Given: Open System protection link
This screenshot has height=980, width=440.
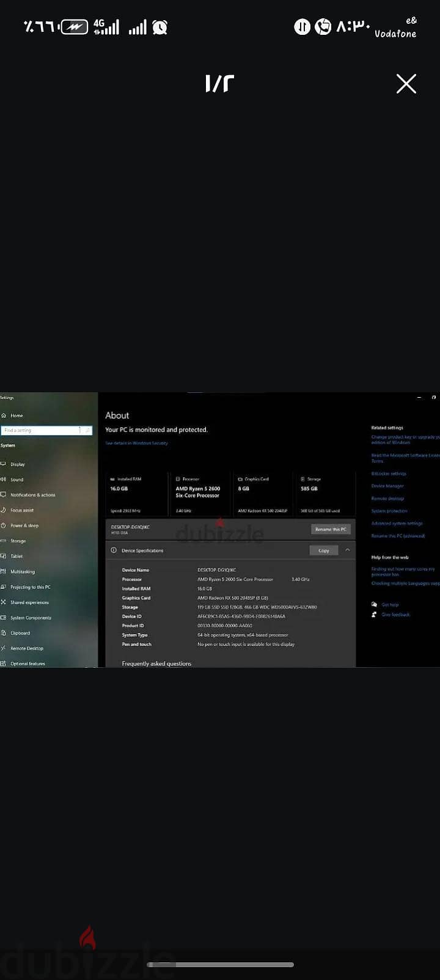Looking at the screenshot, I should point(389,511).
